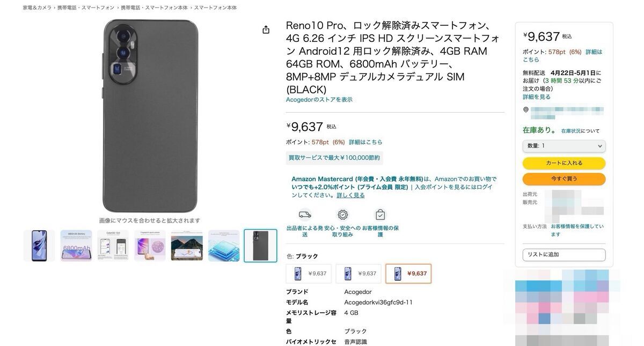Visit the Acogedor store link
The height and width of the screenshot is (346, 644).
(319, 100)
